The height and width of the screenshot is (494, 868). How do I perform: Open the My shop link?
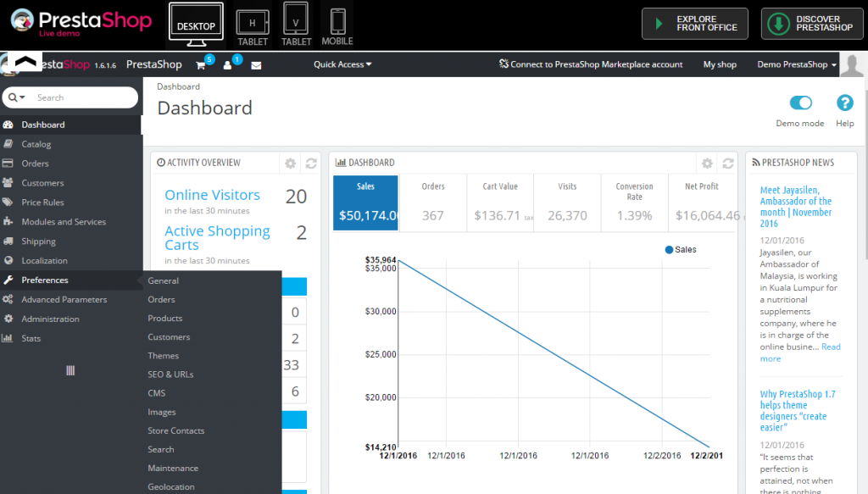point(720,64)
